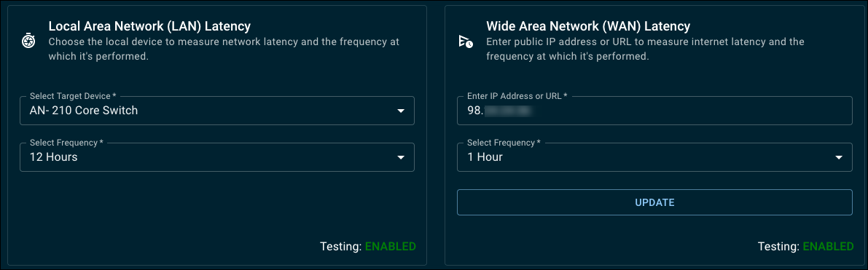
Task: Focus the Enter IP Address or URL field
Action: click(654, 111)
